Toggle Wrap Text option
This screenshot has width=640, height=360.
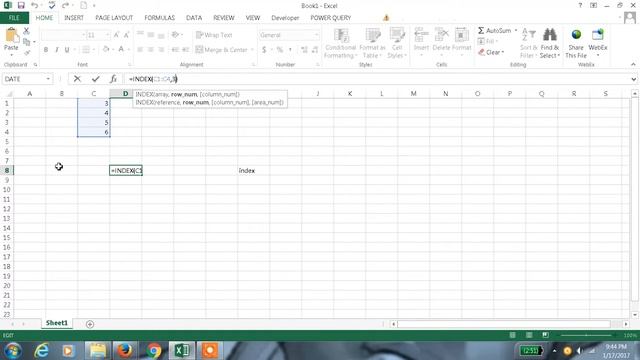[x=214, y=35]
